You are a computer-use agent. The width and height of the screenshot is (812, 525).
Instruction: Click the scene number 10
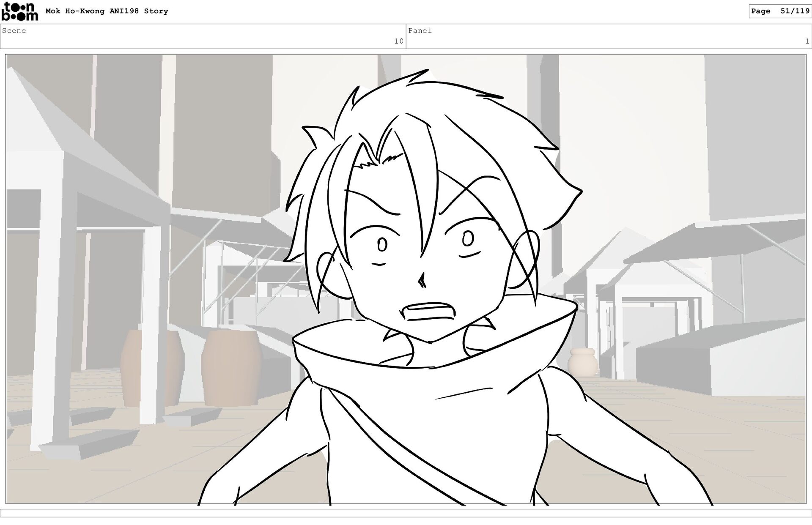(398, 41)
